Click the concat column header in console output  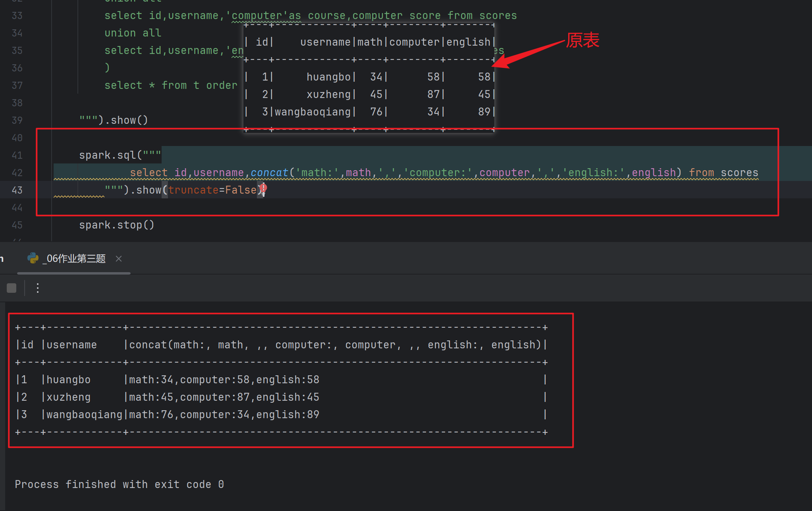tap(336, 345)
